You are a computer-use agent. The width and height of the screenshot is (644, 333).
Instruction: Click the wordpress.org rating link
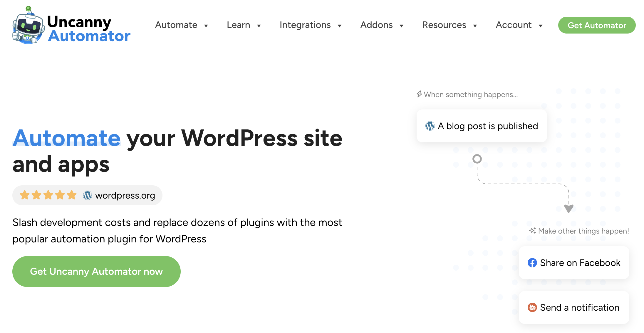click(x=125, y=195)
